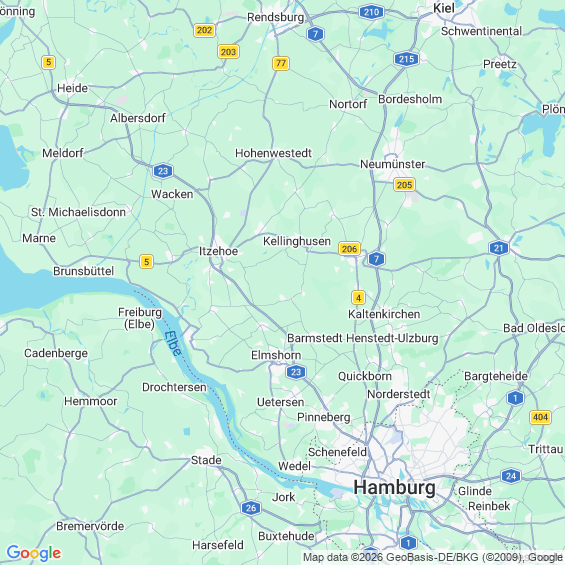The height and width of the screenshot is (565, 565).
Task: Click the A26 shield near Stade
Action: click(251, 508)
